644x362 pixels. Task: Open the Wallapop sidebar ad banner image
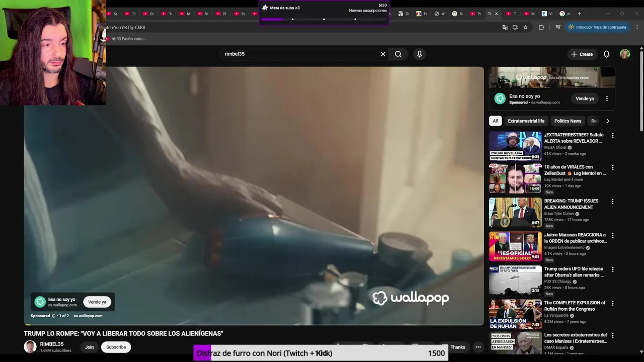point(552,77)
